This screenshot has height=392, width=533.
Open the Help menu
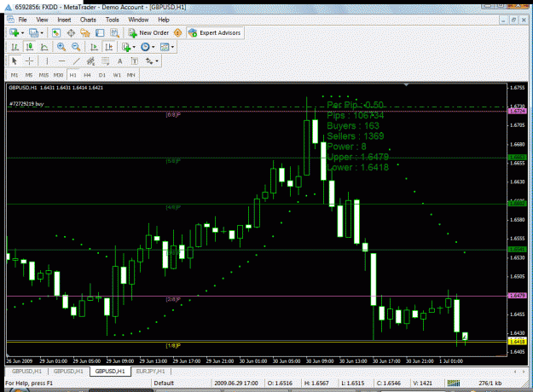(164, 20)
